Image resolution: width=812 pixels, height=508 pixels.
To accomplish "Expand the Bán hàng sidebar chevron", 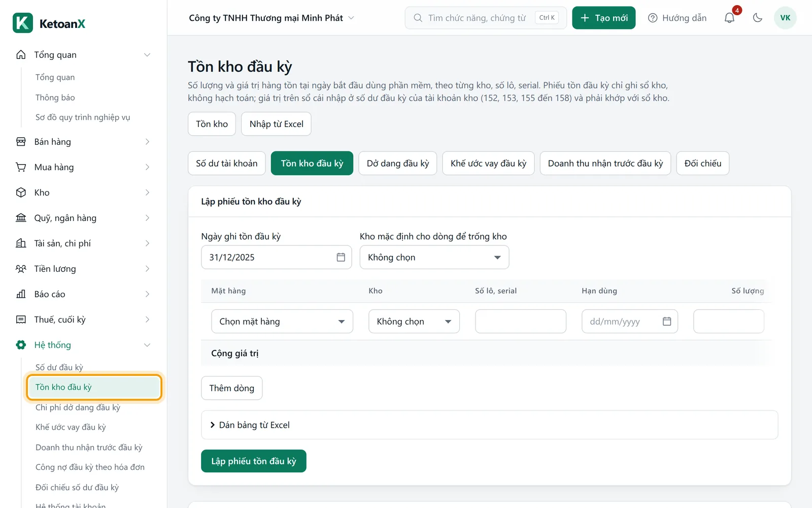I will tap(147, 142).
